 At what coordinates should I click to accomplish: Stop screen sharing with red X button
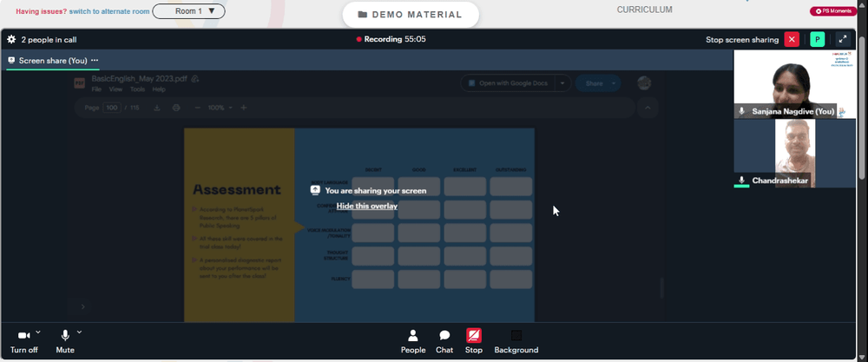(792, 39)
